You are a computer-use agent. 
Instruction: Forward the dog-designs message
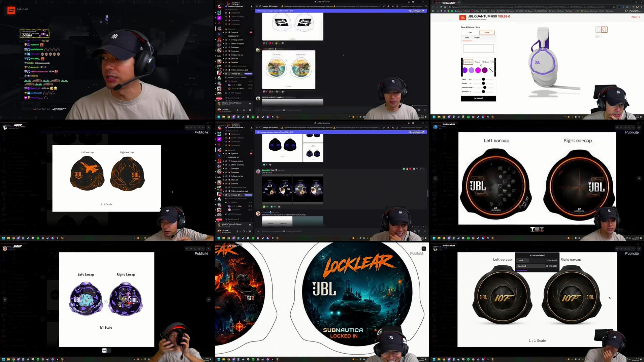click(420, 169)
